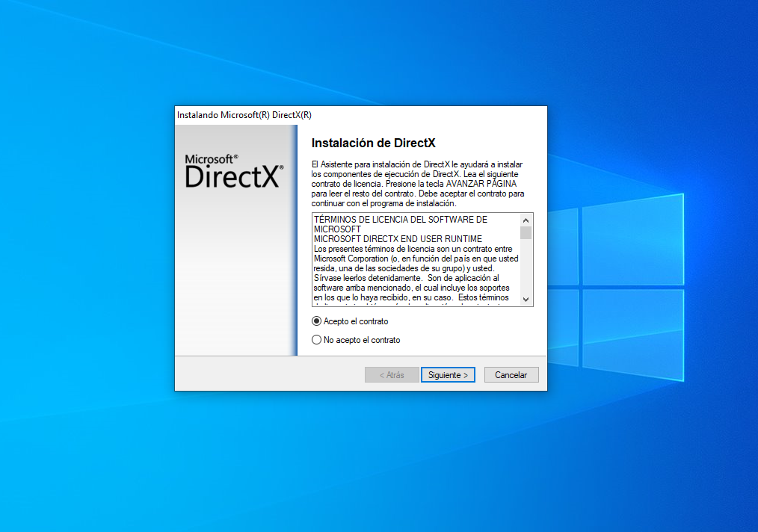
Task: Click the Microsoft DirectX logo
Action: point(234,172)
